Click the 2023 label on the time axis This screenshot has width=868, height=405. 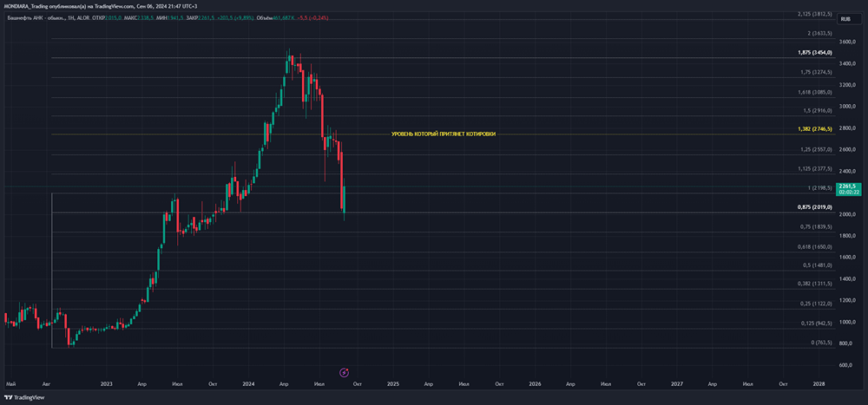[x=107, y=382]
